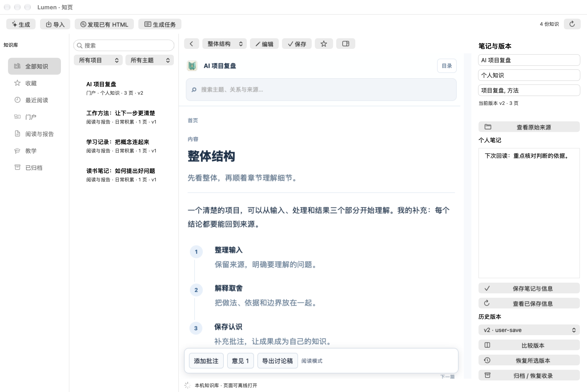This screenshot has width=587, height=392.
Task: Open 收藏 in the sidebar
Action: (34, 83)
